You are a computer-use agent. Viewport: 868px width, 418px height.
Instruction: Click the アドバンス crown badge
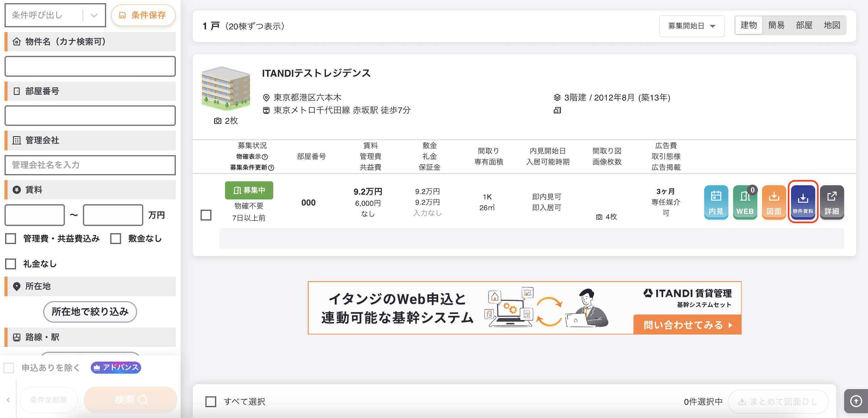(116, 368)
